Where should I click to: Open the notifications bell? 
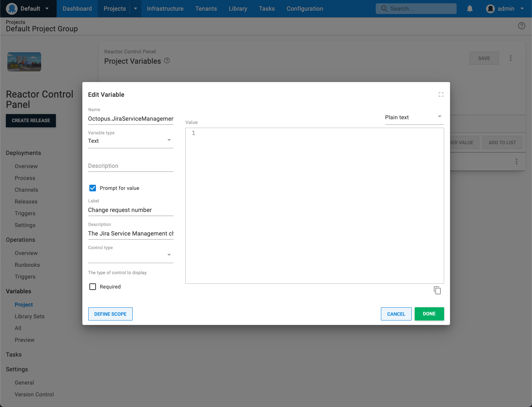469,8
